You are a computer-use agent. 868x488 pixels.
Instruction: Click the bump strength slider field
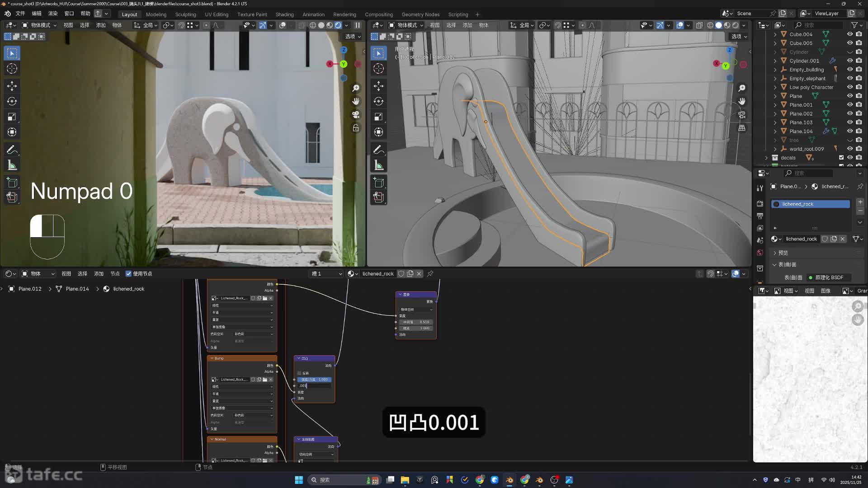coord(315,380)
